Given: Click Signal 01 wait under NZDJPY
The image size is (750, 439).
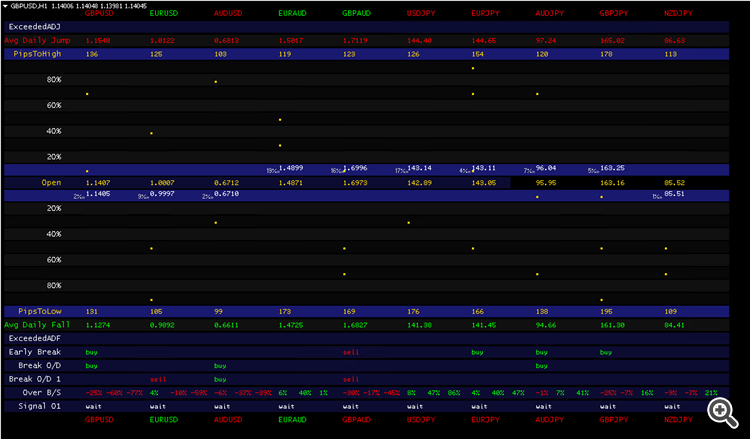Looking at the screenshot, I should (x=672, y=406).
